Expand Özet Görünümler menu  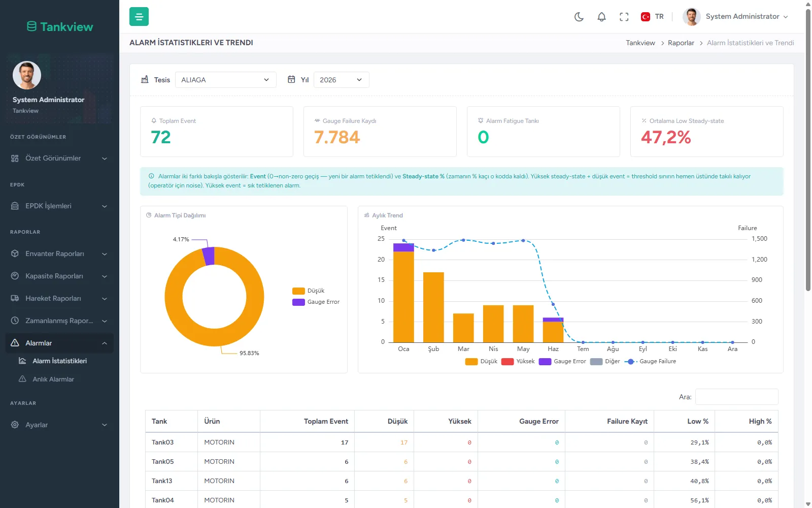[x=59, y=158]
